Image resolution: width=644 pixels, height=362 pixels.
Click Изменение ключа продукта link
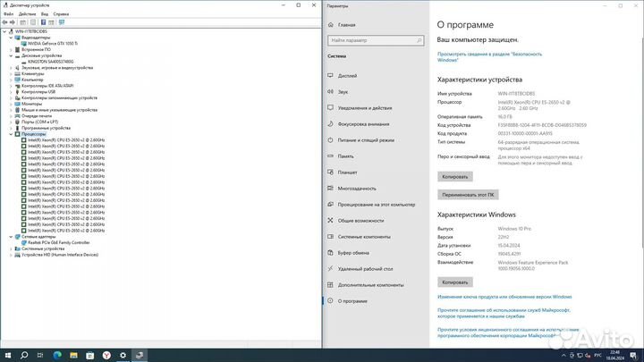(x=504, y=296)
